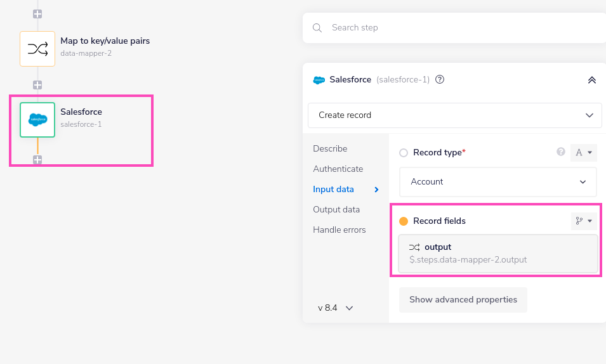Open Record type input type selector
Viewport: 606px width, 364px height.
pos(584,153)
